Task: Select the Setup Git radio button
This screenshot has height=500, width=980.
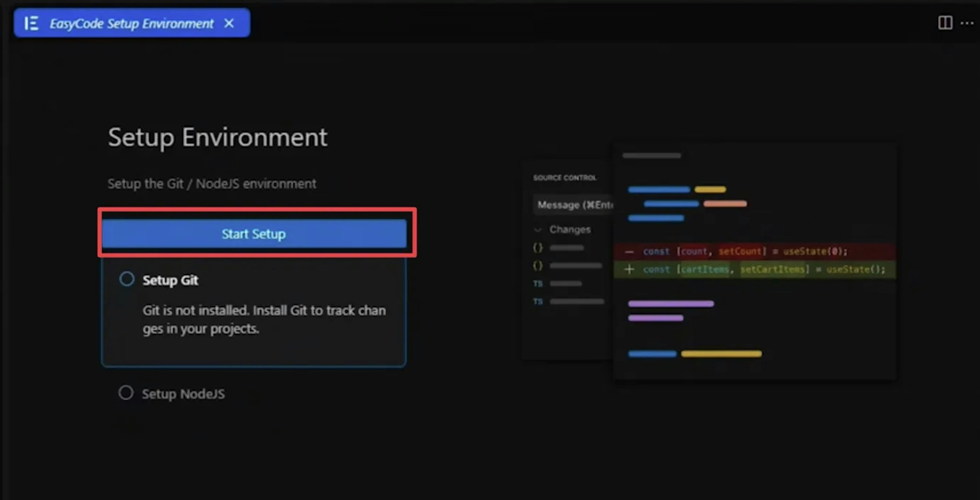Action: [x=127, y=279]
